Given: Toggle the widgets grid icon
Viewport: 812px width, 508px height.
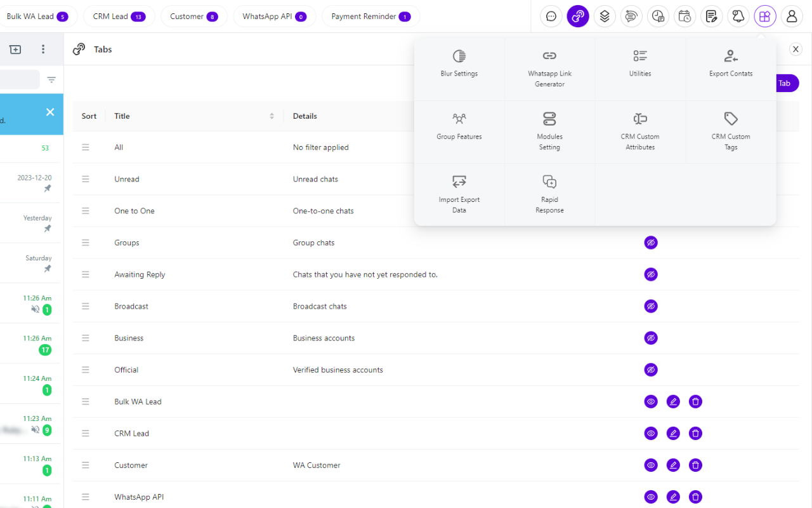Looking at the screenshot, I should 765,17.
